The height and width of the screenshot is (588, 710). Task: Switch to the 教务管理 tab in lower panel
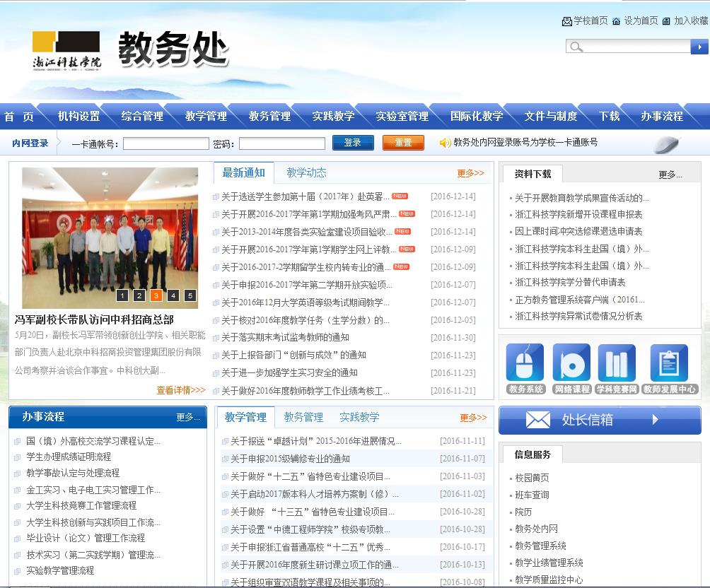click(303, 417)
